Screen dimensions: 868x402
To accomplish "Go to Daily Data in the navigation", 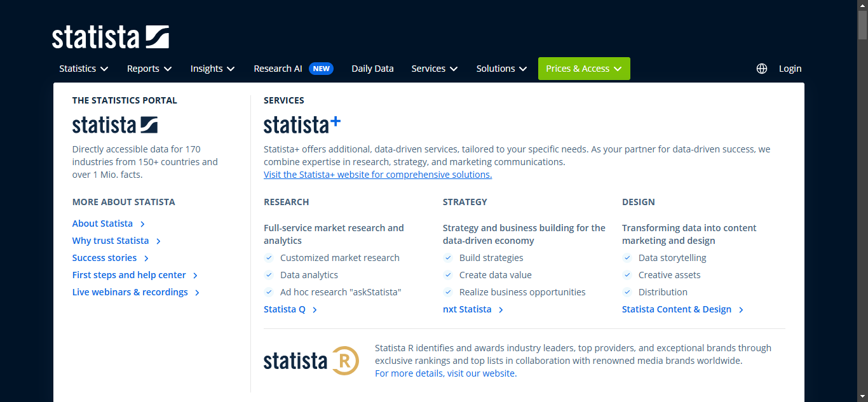I will [x=372, y=69].
